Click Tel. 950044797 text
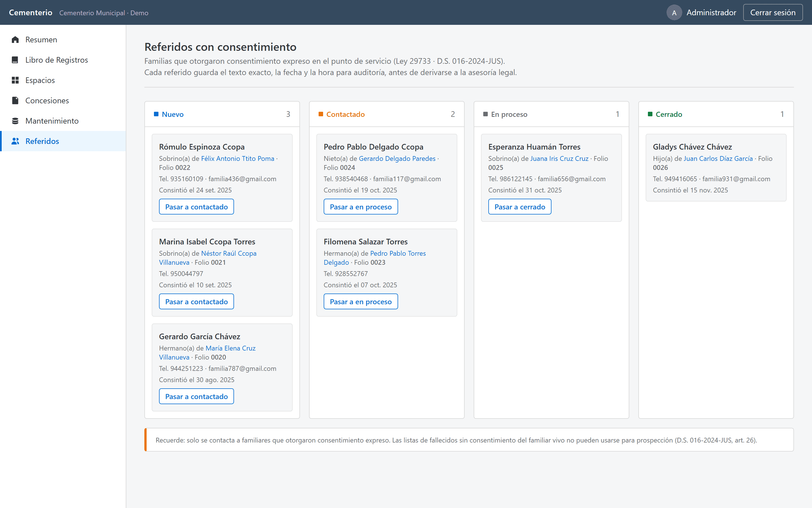The height and width of the screenshot is (508, 812). click(181, 273)
